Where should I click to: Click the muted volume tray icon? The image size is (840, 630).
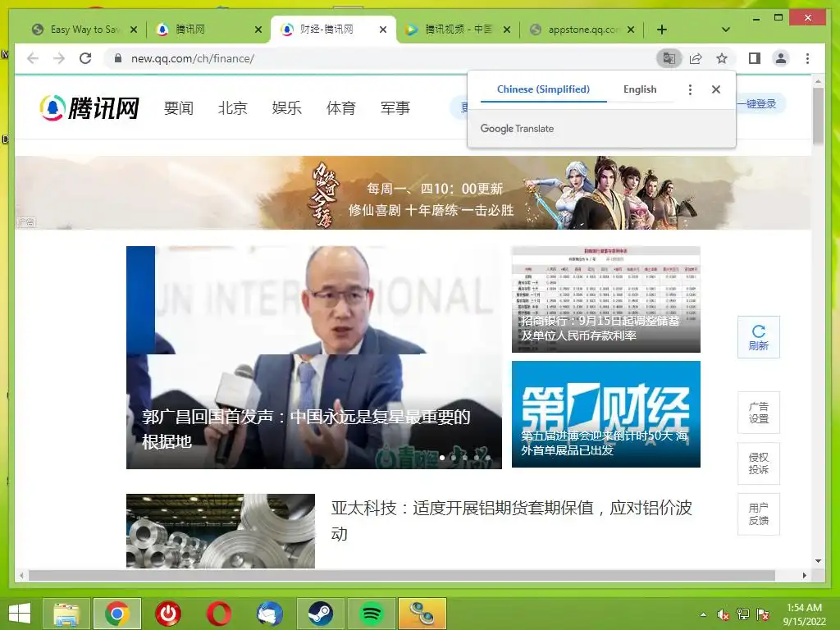724,614
